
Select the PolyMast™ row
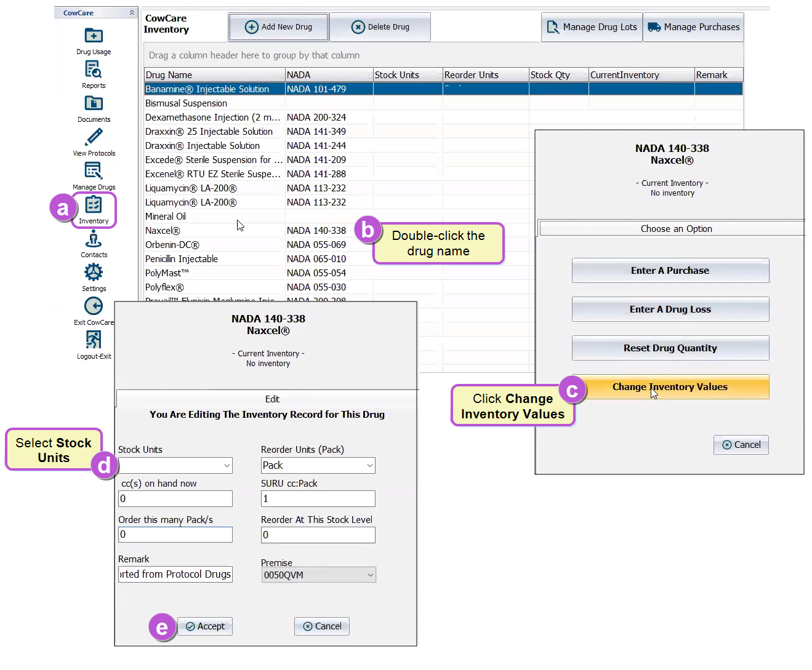tap(339, 273)
